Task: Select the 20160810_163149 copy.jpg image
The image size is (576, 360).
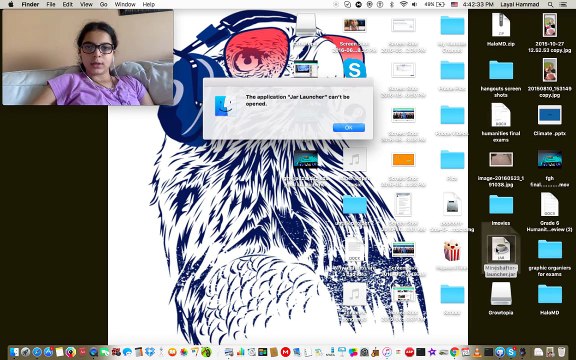Action: pos(550,77)
